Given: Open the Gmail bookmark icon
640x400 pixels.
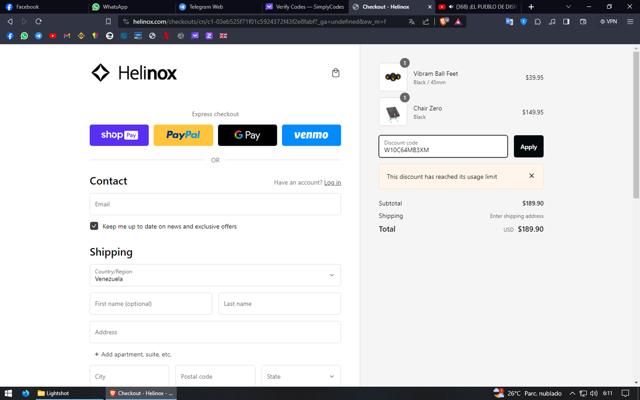Looking at the screenshot, I should pos(67,36).
